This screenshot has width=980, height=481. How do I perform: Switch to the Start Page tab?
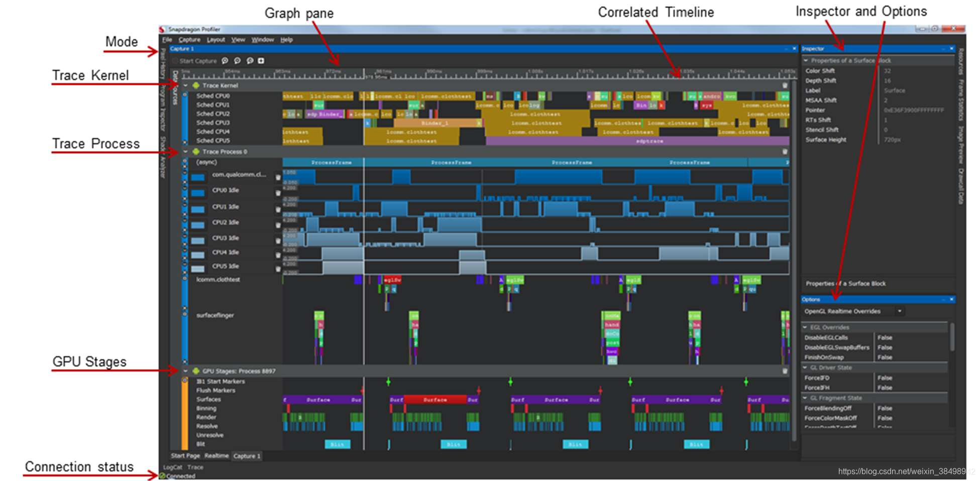tap(185, 456)
